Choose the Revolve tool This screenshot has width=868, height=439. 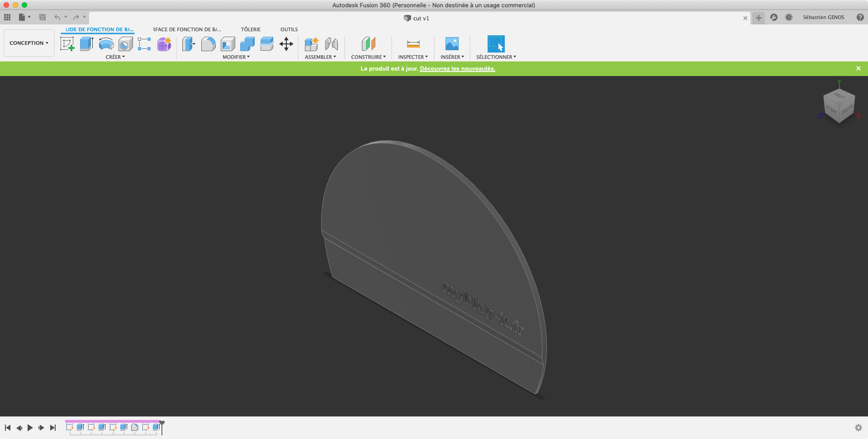point(106,44)
